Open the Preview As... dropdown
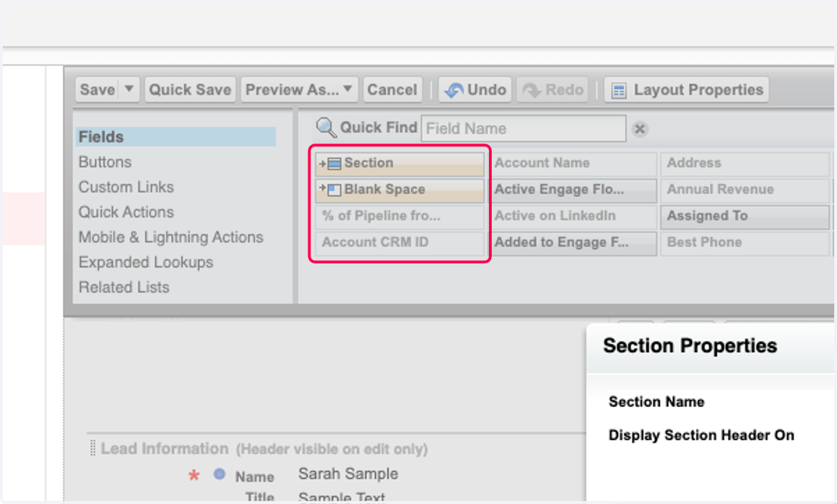 [x=299, y=89]
